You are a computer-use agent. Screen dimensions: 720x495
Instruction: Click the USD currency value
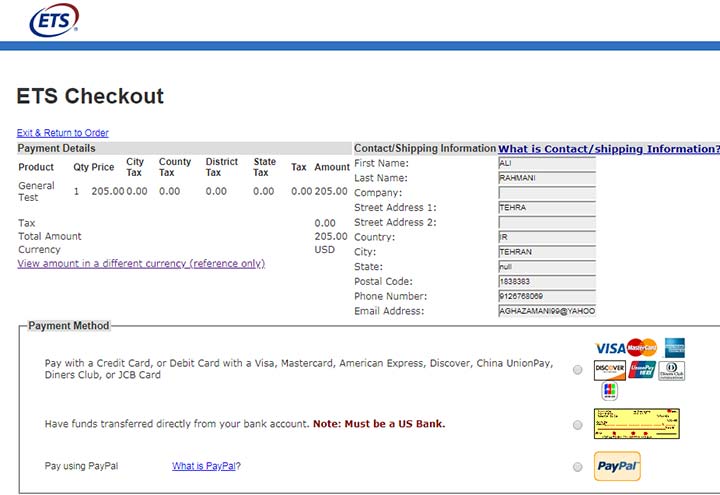tap(325, 250)
